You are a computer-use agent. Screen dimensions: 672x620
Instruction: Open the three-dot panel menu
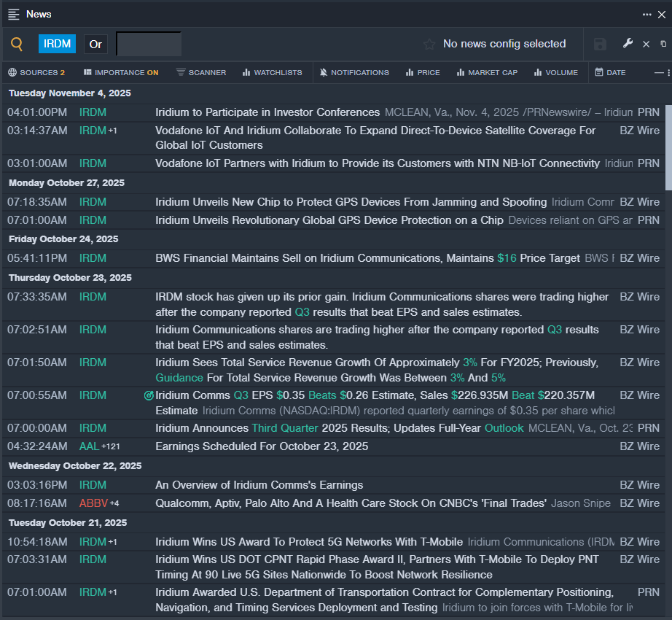(x=647, y=14)
